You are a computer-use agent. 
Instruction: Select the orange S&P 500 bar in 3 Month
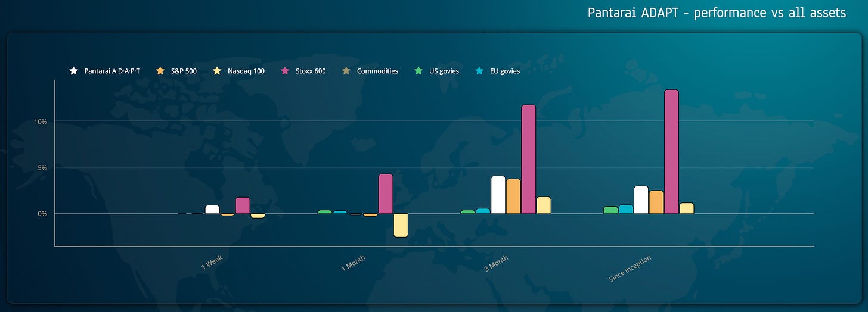(513, 196)
